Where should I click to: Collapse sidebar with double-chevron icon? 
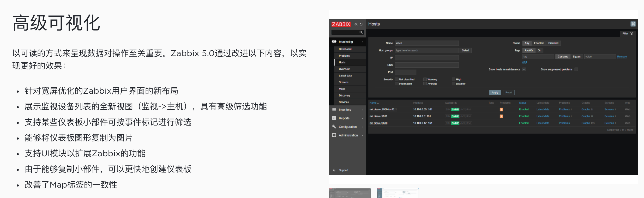click(356, 24)
